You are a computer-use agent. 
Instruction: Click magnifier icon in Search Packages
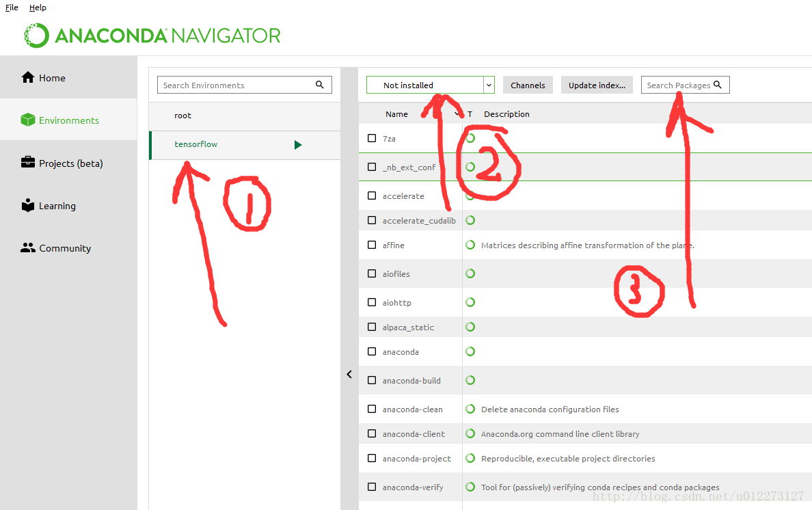pos(717,84)
